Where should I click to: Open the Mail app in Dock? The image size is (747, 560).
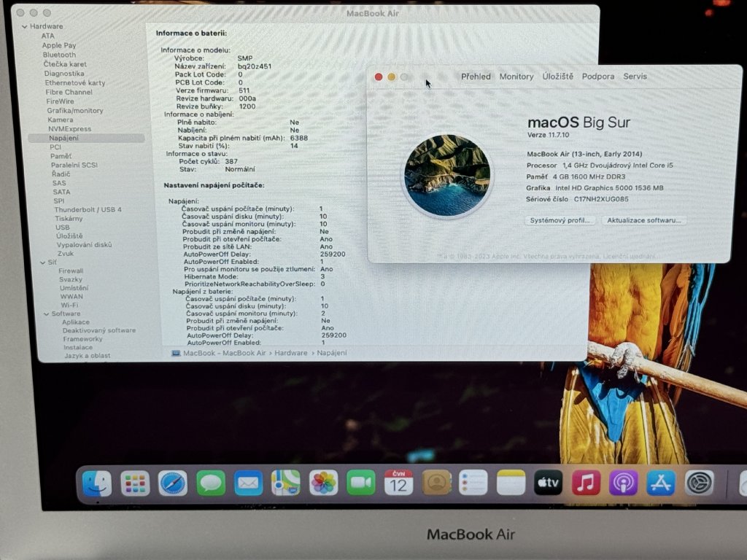[248, 483]
